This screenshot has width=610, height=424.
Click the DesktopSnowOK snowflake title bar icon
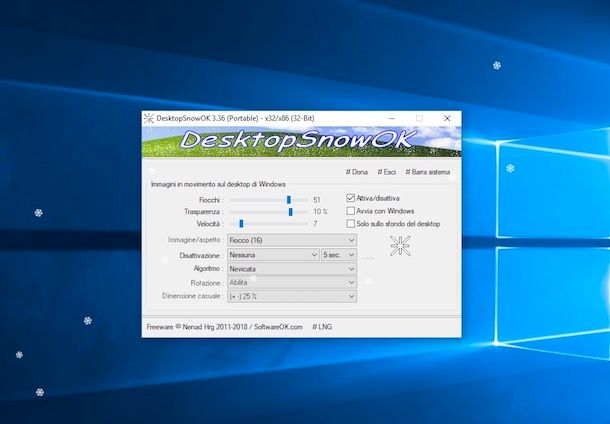coord(149,118)
